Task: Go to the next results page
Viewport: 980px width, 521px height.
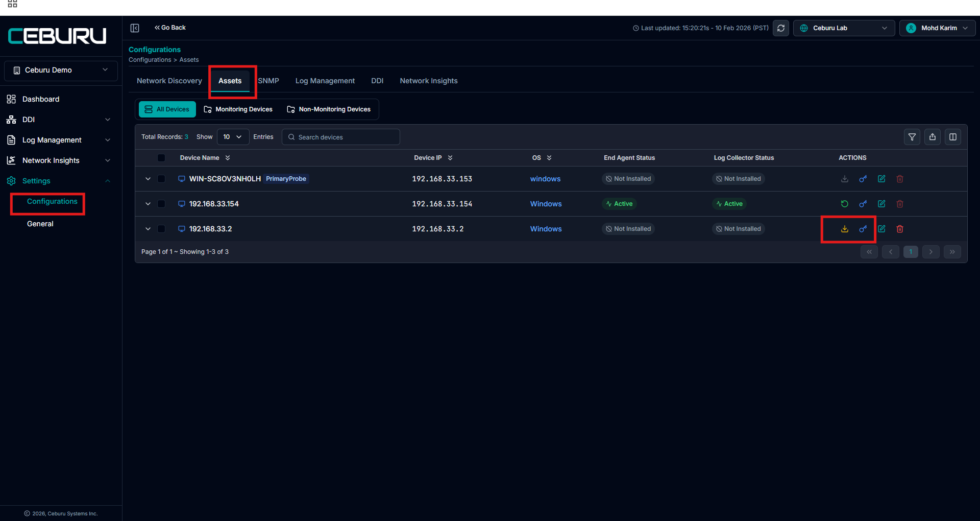Action: tap(931, 252)
